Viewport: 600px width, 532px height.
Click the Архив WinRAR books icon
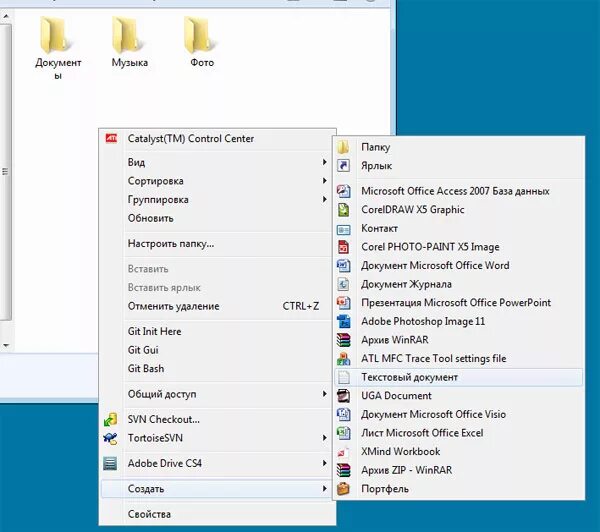tap(343, 340)
